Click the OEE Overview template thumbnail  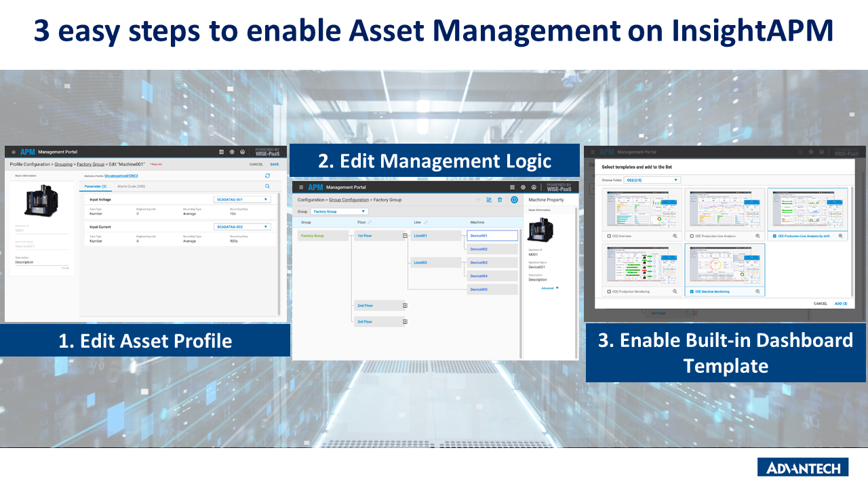click(x=641, y=209)
